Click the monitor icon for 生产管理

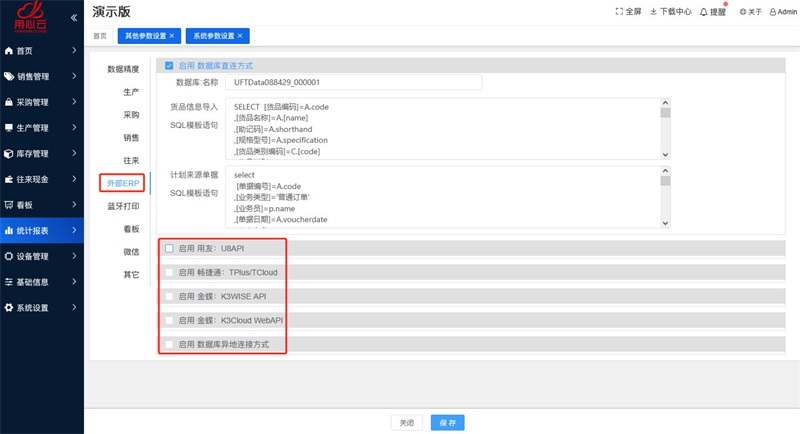[9, 128]
